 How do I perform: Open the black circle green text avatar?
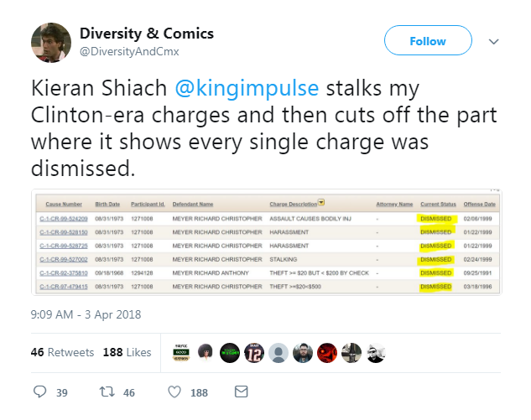point(230,353)
